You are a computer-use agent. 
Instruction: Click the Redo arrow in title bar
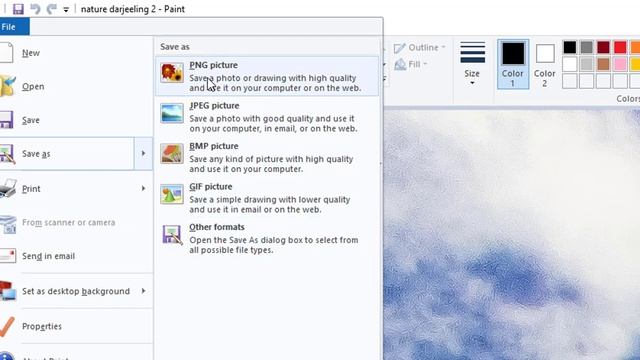[x=51, y=9]
